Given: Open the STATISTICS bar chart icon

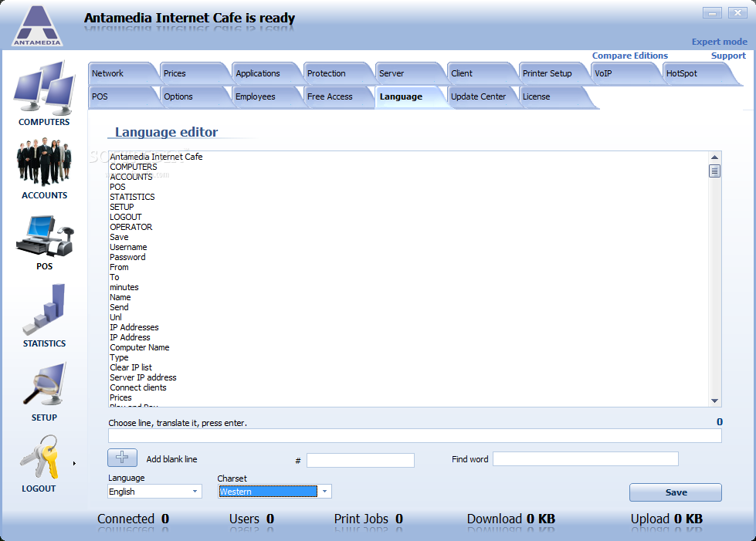Looking at the screenshot, I should (44, 309).
